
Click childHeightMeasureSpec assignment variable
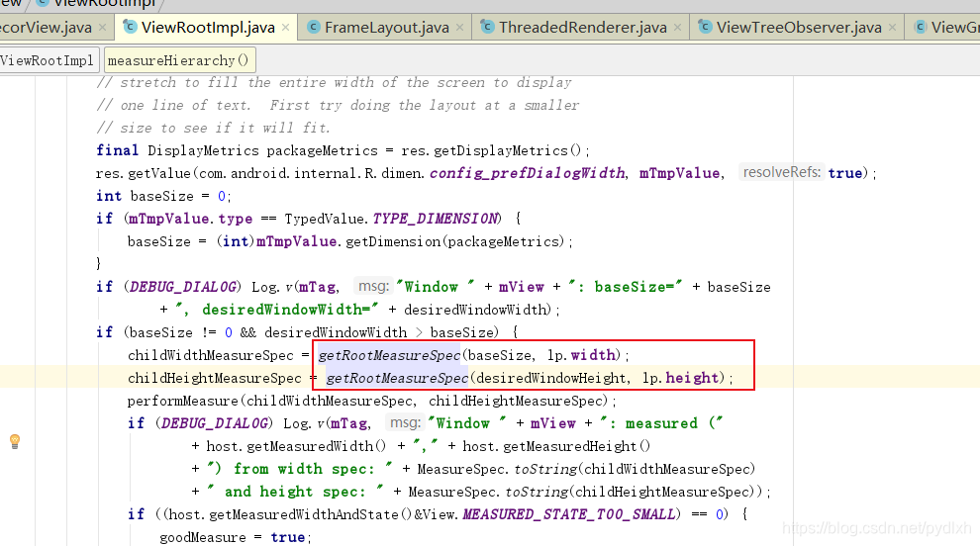coord(215,378)
